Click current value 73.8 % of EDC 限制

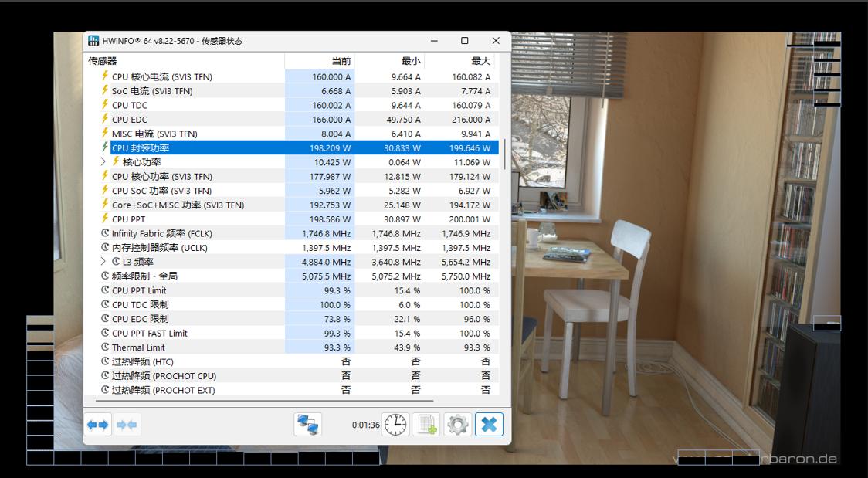[336, 319]
